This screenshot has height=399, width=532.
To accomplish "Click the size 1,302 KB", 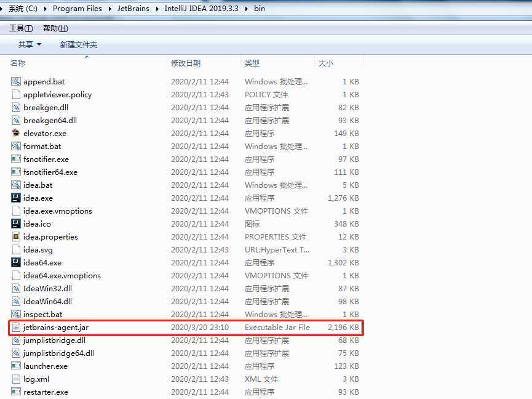I will coord(343,262).
